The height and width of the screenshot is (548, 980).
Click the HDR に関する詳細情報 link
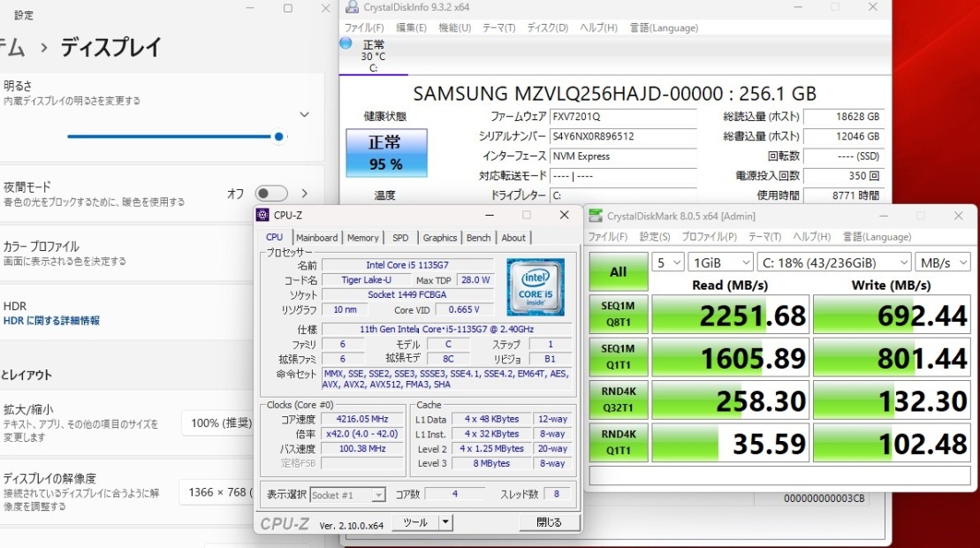(51, 321)
